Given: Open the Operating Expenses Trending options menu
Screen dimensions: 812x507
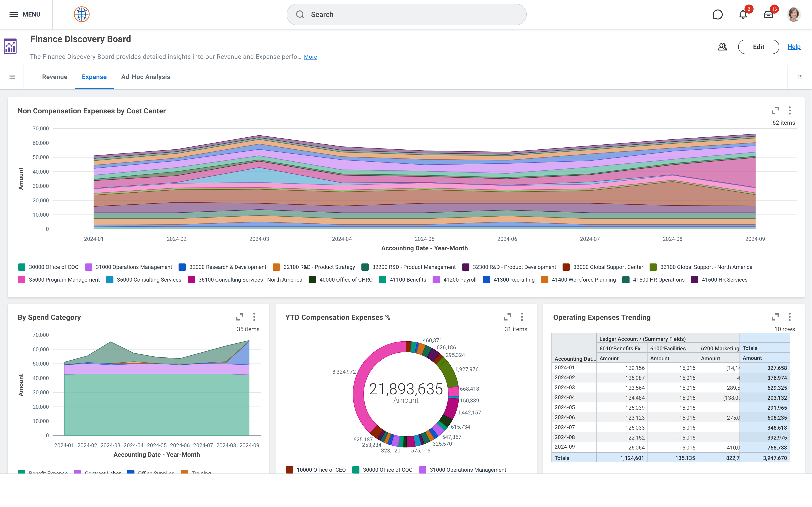Looking at the screenshot, I should pos(790,317).
